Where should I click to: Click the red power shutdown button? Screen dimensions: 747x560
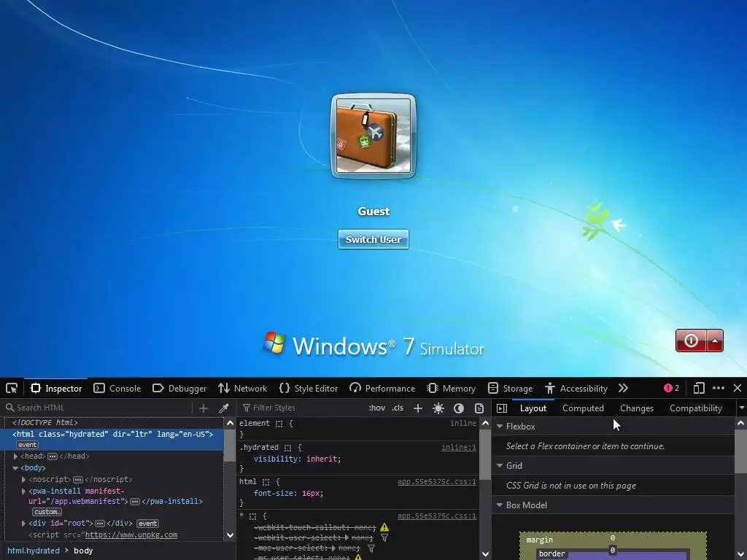[691, 341]
